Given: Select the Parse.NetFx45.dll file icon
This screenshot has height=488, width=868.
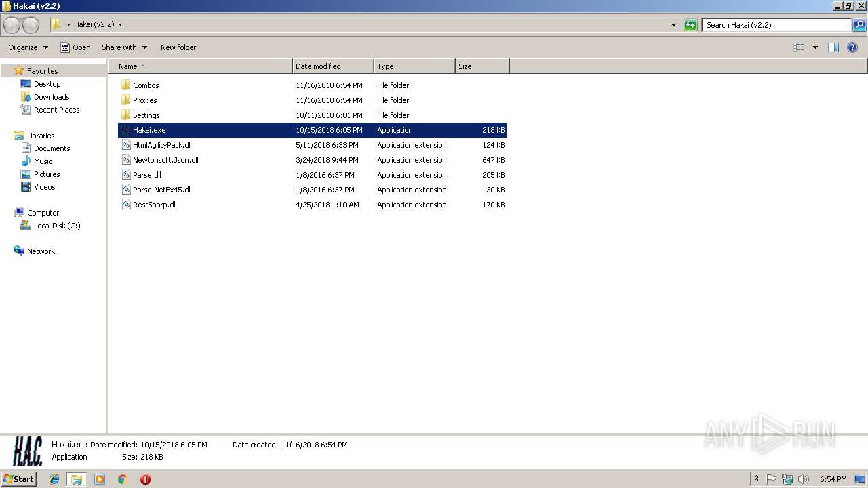Looking at the screenshot, I should 125,190.
